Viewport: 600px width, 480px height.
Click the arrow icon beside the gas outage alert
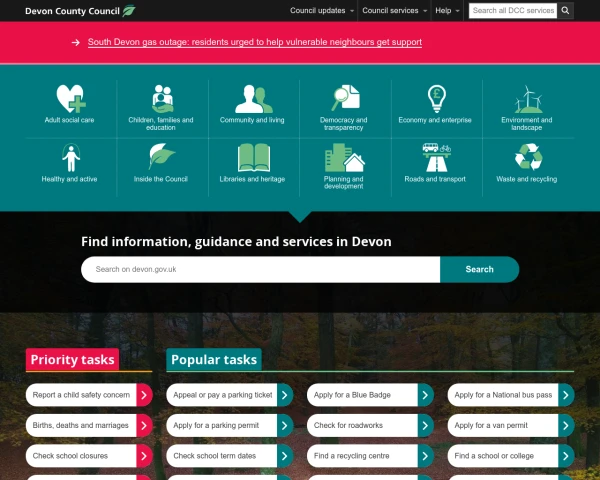pos(76,42)
